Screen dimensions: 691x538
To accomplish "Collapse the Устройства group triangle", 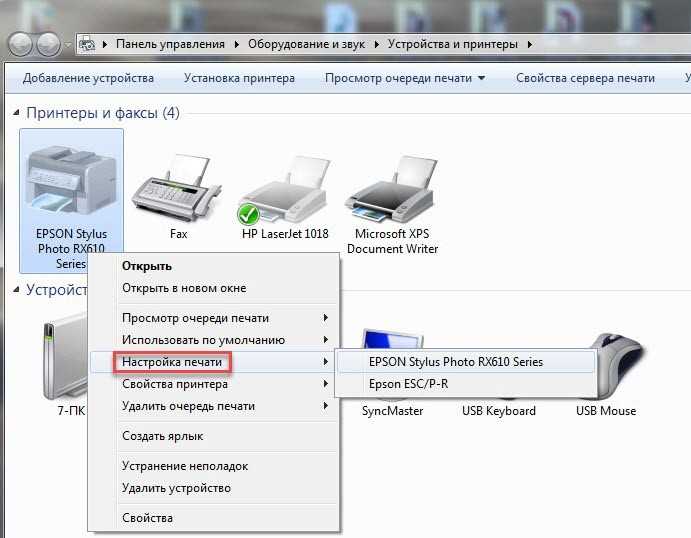I will click(16, 289).
